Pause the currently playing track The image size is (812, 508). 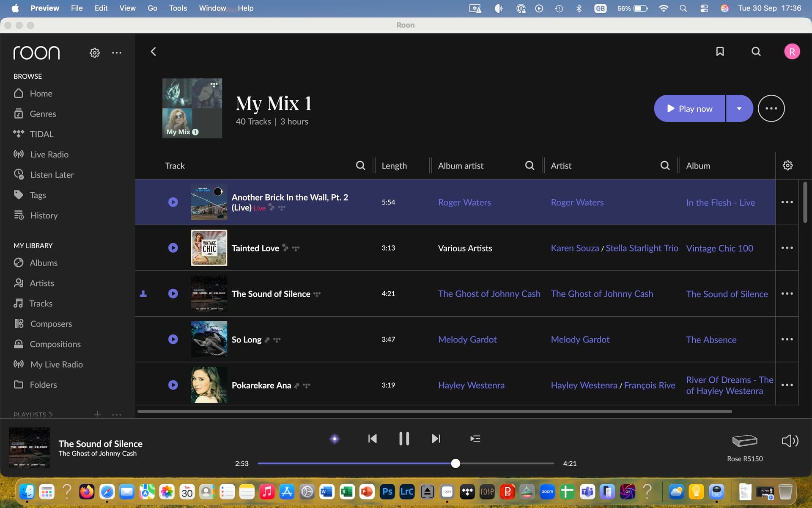[x=404, y=439]
